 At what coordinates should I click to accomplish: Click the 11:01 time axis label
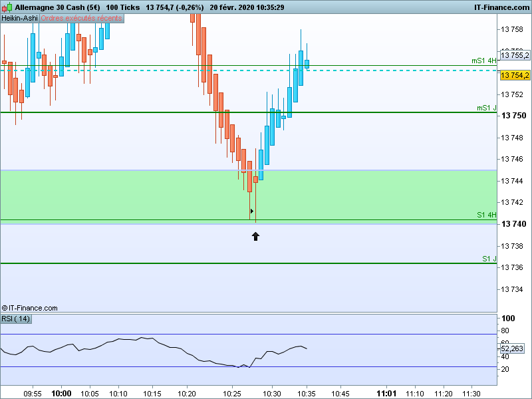pos(386,394)
